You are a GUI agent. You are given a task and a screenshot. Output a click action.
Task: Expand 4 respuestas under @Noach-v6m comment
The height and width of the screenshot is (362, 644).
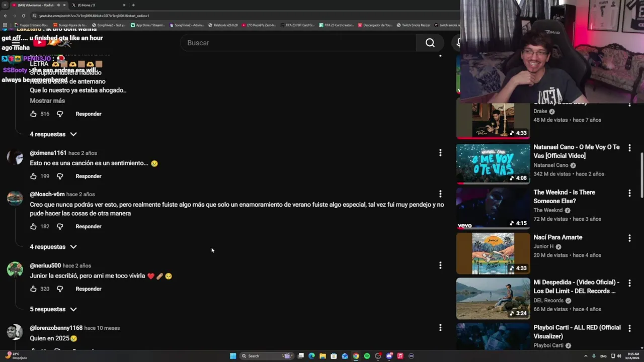tap(53, 247)
